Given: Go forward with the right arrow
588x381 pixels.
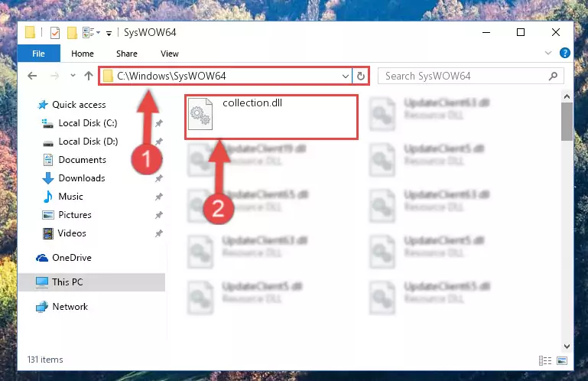Looking at the screenshot, I should [x=55, y=77].
